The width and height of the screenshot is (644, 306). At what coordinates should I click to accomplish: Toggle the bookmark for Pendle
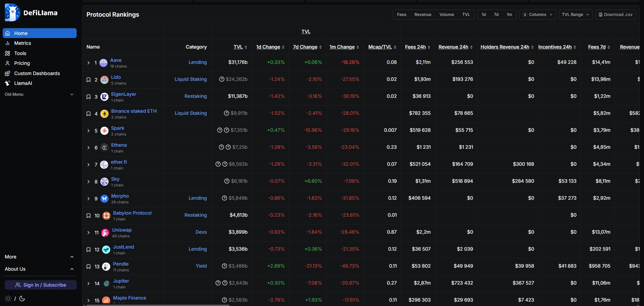click(x=88, y=267)
